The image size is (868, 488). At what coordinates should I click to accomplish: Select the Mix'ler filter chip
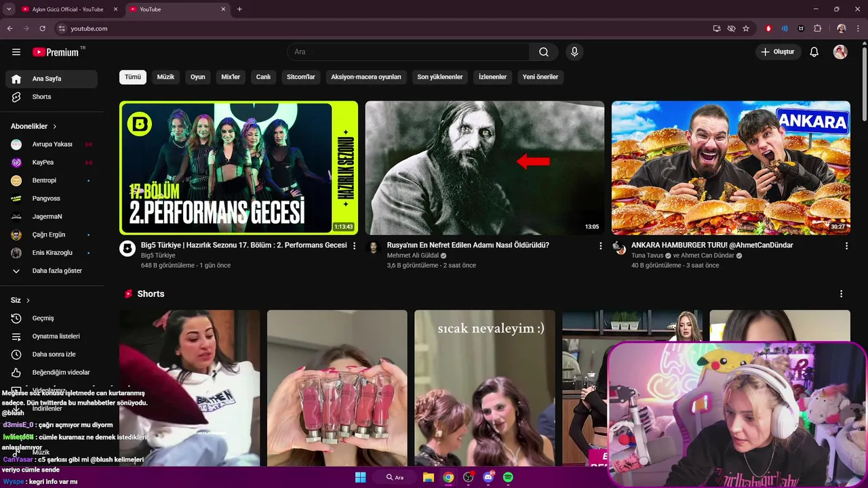[231, 77]
